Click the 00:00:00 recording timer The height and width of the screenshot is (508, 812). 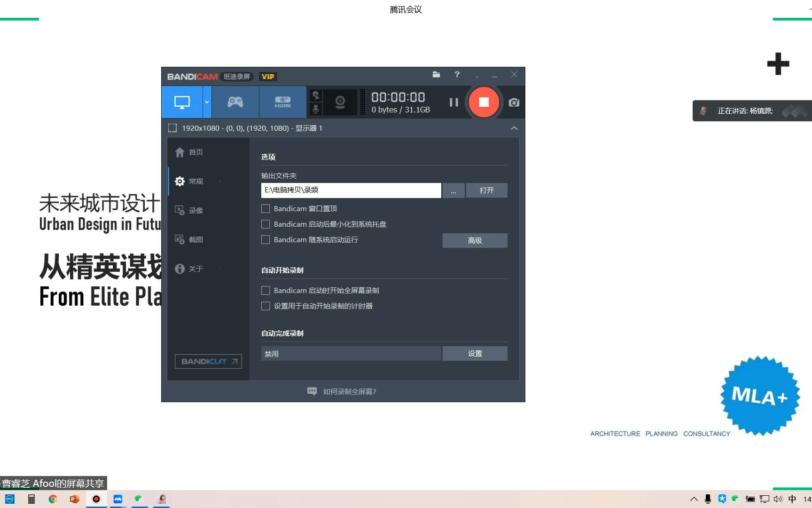click(398, 97)
